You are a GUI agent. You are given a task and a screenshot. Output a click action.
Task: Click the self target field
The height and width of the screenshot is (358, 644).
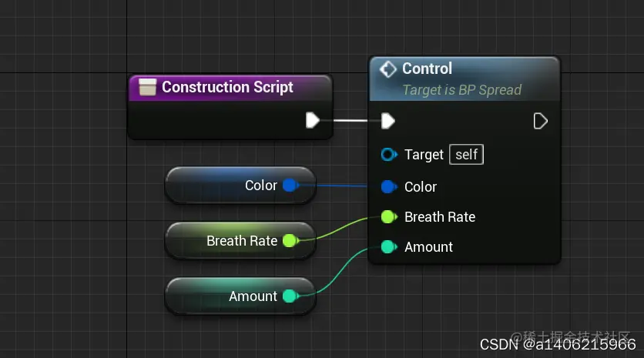tap(467, 155)
